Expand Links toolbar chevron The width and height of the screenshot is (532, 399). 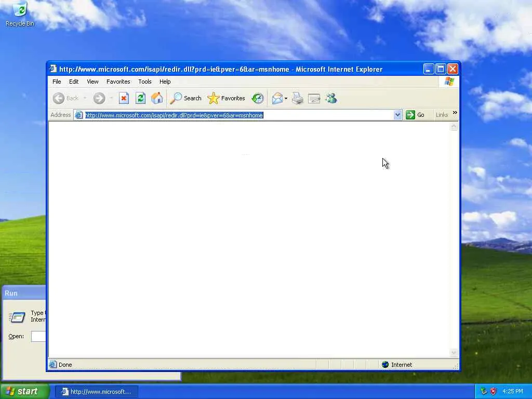[455, 113]
